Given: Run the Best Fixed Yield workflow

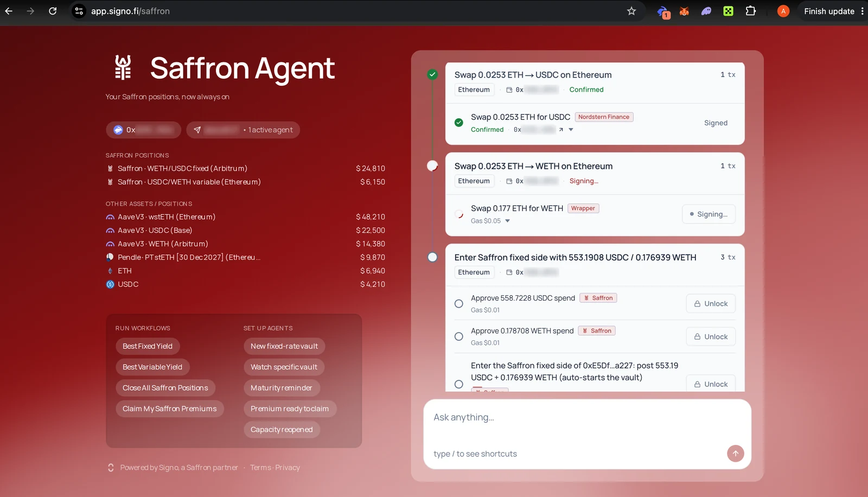Looking at the screenshot, I should [148, 346].
